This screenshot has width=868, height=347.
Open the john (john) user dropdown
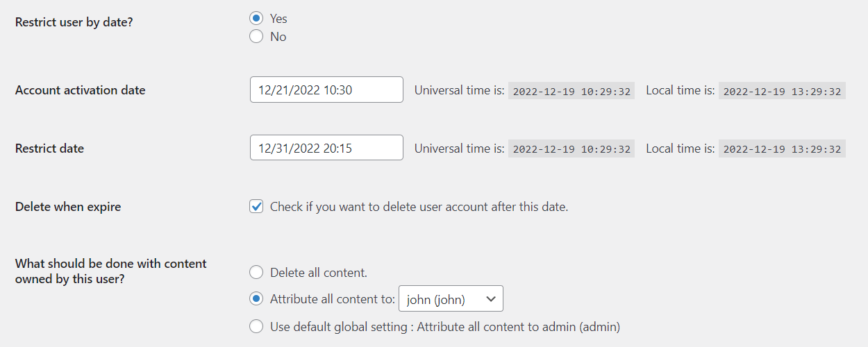[451, 299]
